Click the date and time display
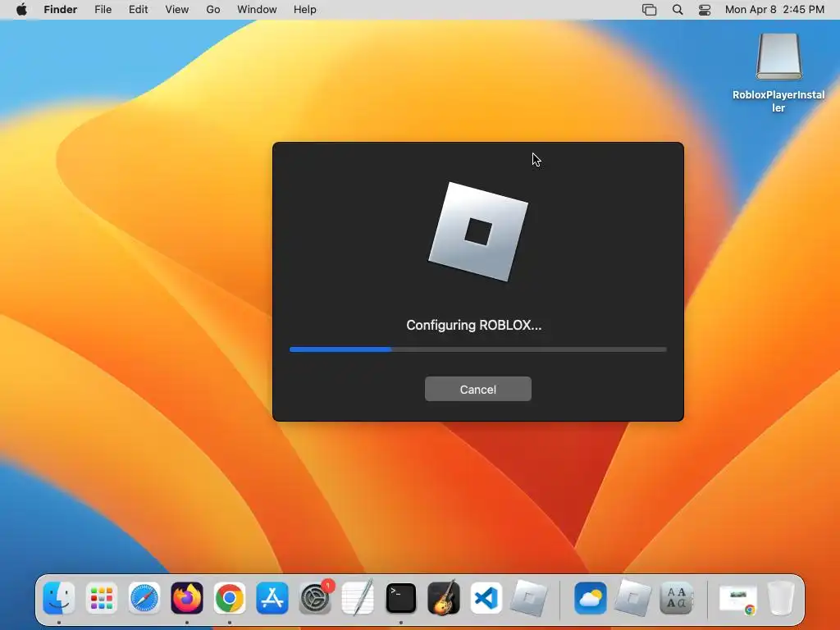This screenshot has width=840, height=630. [x=774, y=10]
